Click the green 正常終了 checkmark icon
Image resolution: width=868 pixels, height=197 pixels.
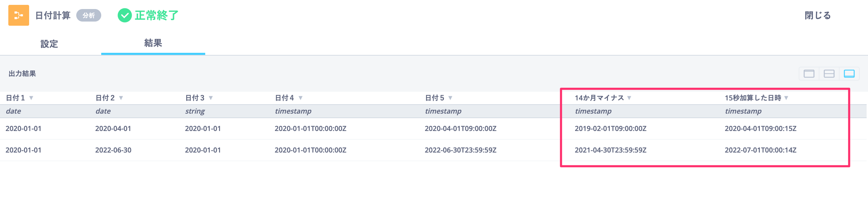(125, 15)
